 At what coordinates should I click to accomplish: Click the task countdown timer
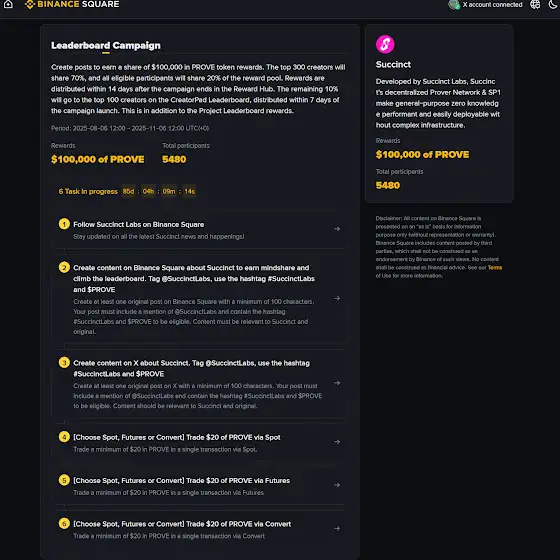[159, 191]
